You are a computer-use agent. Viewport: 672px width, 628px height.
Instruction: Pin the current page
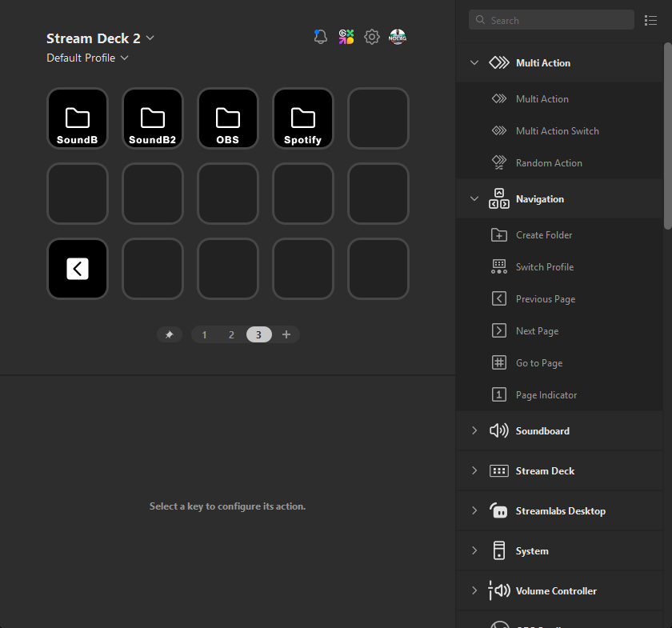pyautogui.click(x=170, y=334)
